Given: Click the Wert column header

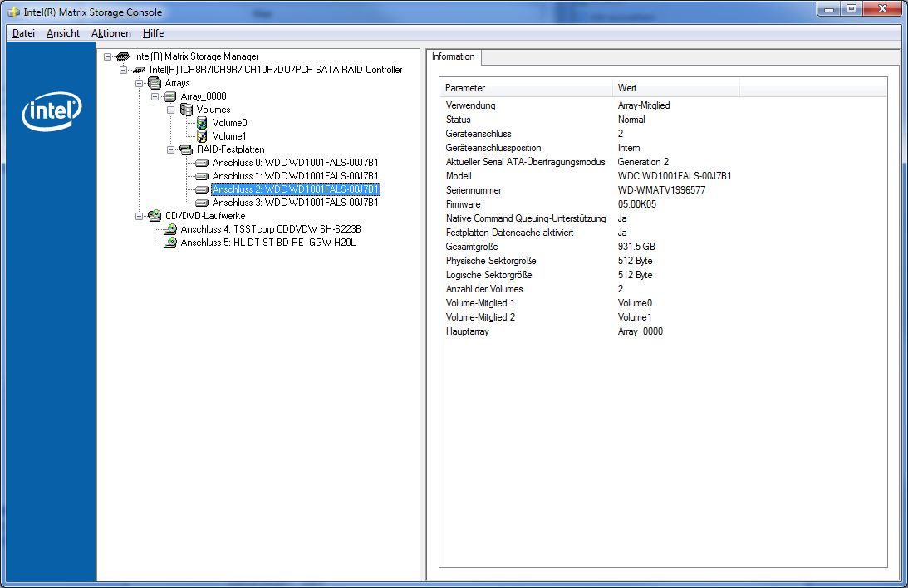Looking at the screenshot, I should pos(675,88).
